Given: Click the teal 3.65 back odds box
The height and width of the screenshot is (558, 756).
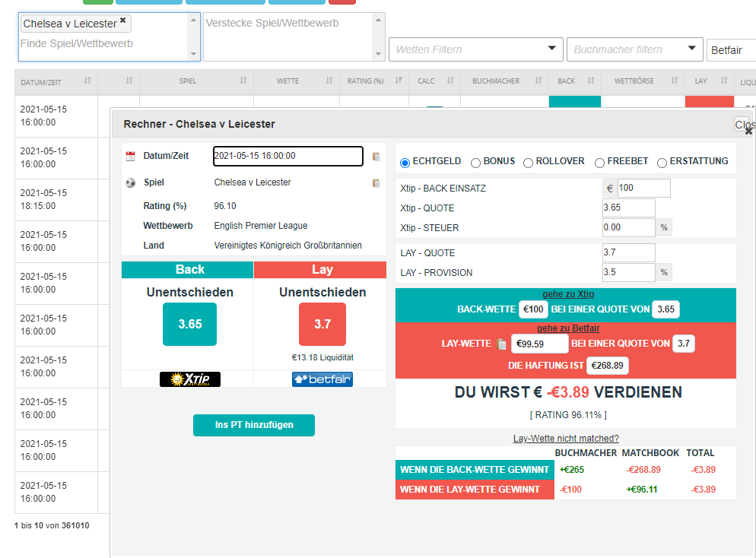Looking at the screenshot, I should [x=189, y=325].
